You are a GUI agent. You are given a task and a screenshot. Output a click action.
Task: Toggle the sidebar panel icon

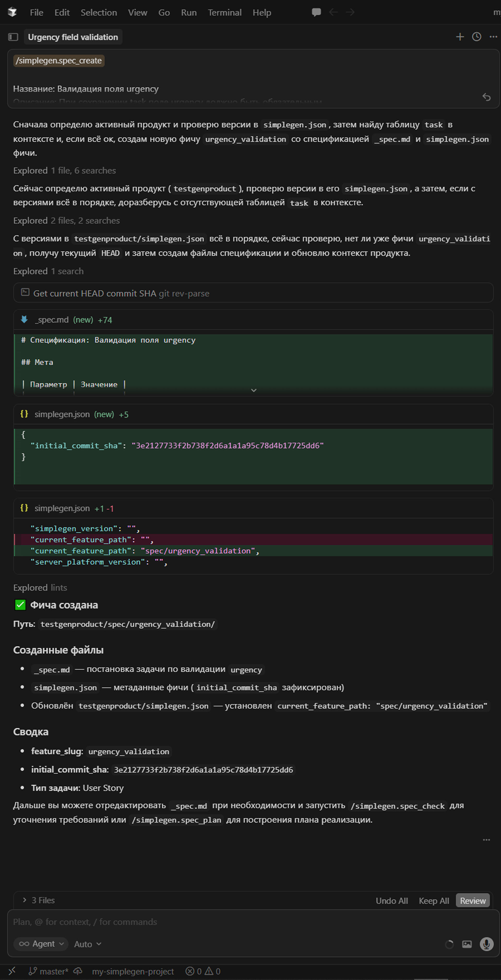tap(13, 37)
